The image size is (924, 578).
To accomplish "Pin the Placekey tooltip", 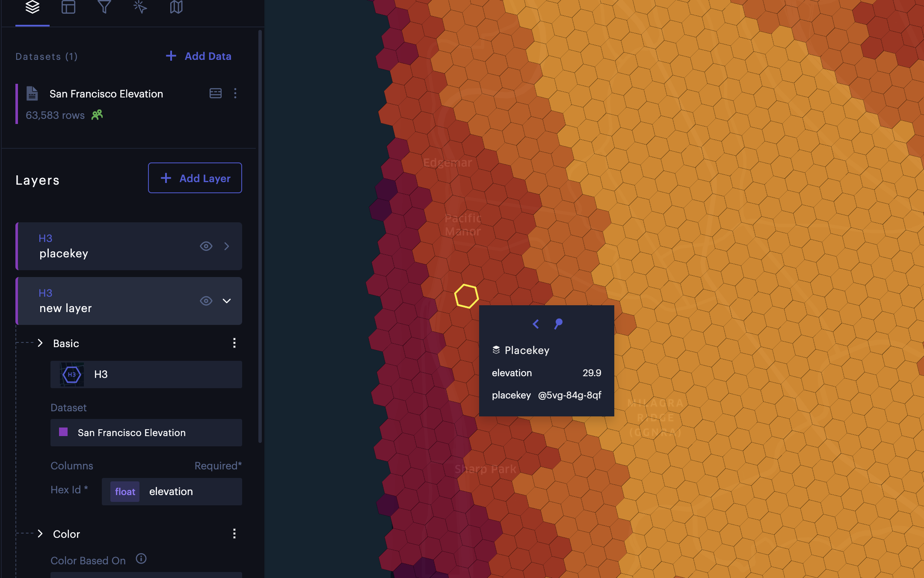I will [x=558, y=324].
